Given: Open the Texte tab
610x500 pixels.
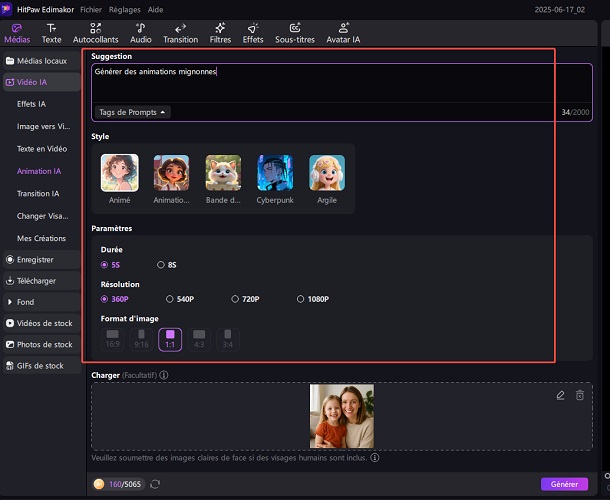Looking at the screenshot, I should [x=51, y=33].
